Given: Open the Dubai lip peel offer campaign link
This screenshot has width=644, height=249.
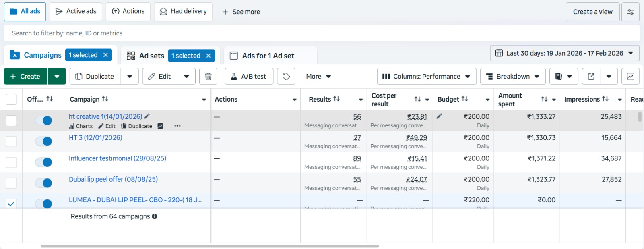Looking at the screenshot, I should tap(113, 179).
